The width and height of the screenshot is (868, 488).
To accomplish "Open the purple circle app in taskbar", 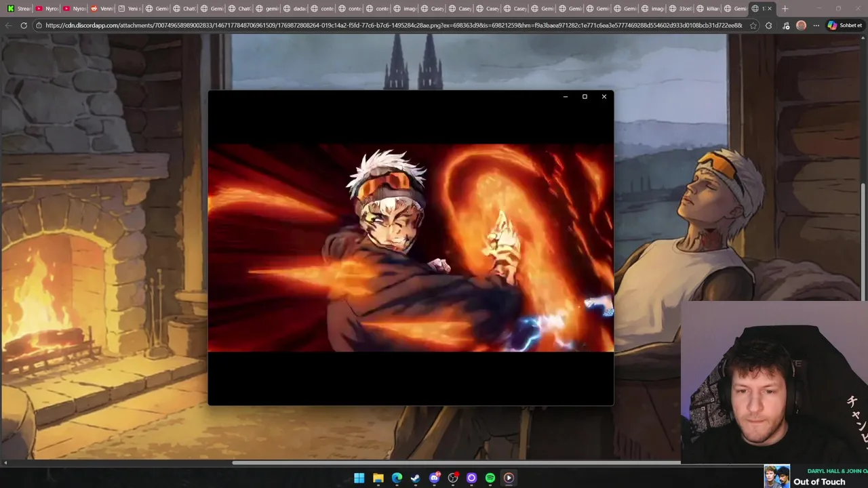I will 472,478.
